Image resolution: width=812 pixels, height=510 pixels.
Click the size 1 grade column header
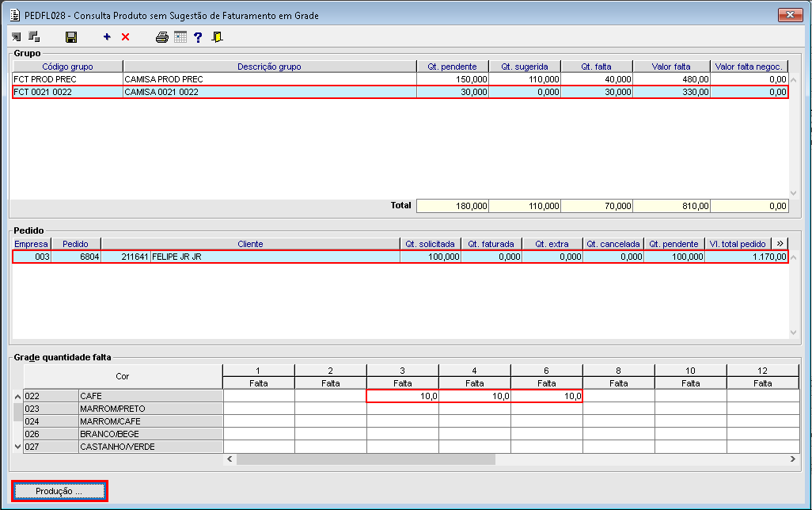[x=258, y=371]
